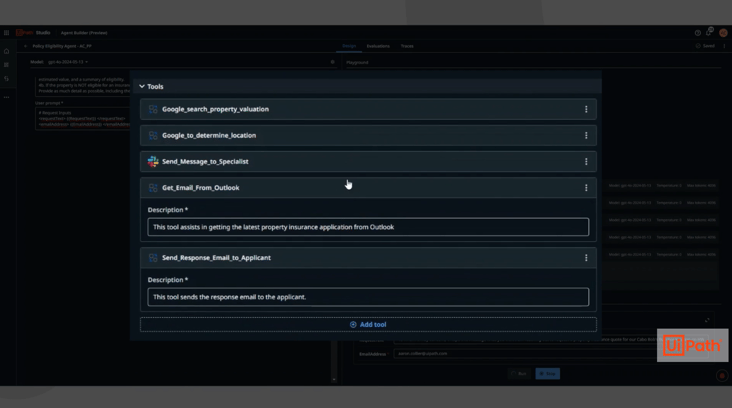Click the Saved status indicator

click(705, 46)
